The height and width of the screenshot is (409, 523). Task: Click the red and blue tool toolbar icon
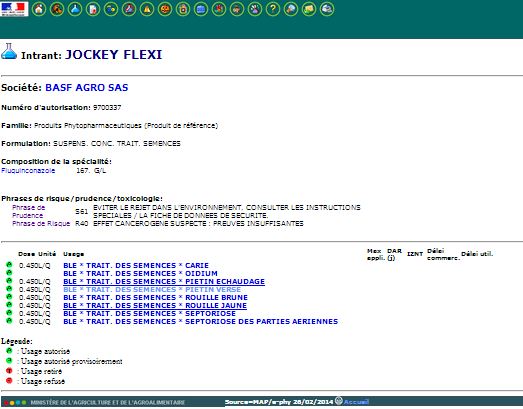[x=129, y=9]
